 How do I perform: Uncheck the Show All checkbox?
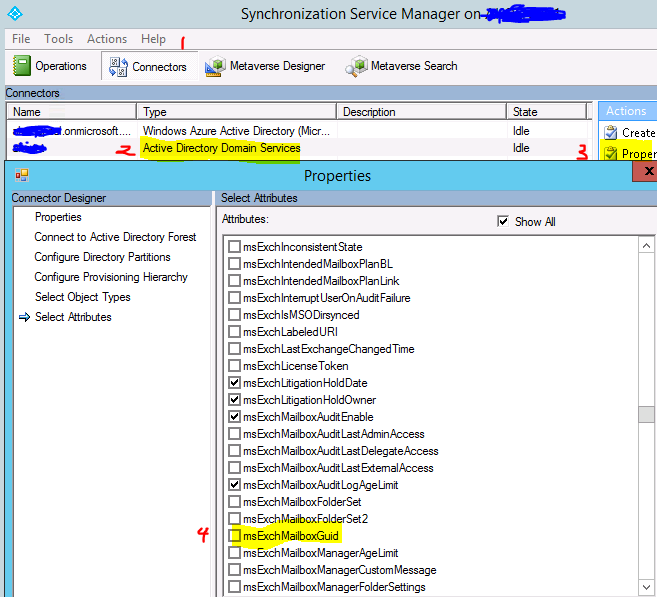tap(503, 221)
